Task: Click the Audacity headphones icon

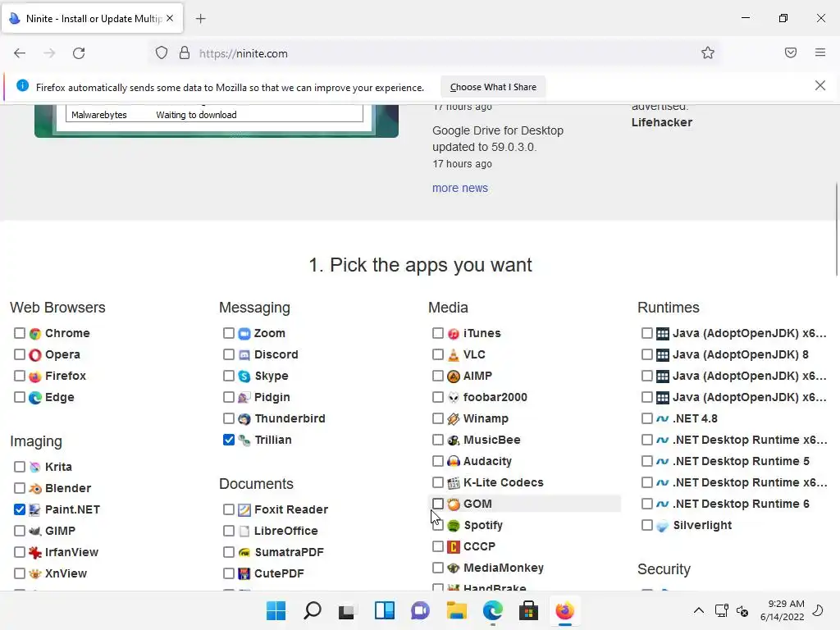Action: [454, 461]
